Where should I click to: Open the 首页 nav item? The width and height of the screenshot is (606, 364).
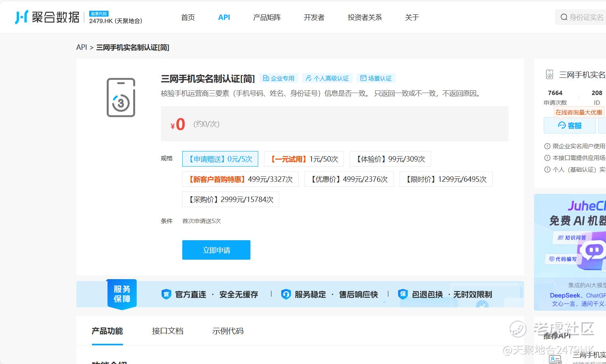pos(188,17)
